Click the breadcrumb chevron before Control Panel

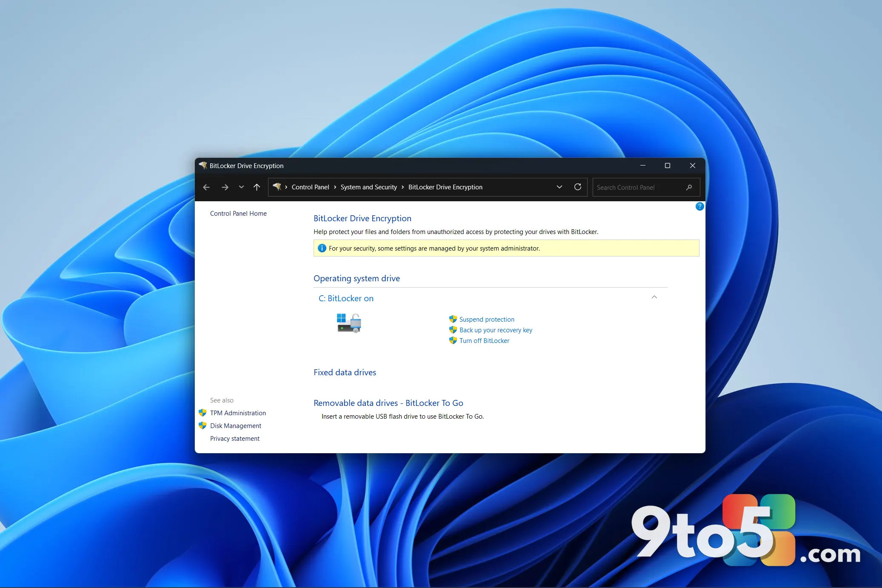286,187
